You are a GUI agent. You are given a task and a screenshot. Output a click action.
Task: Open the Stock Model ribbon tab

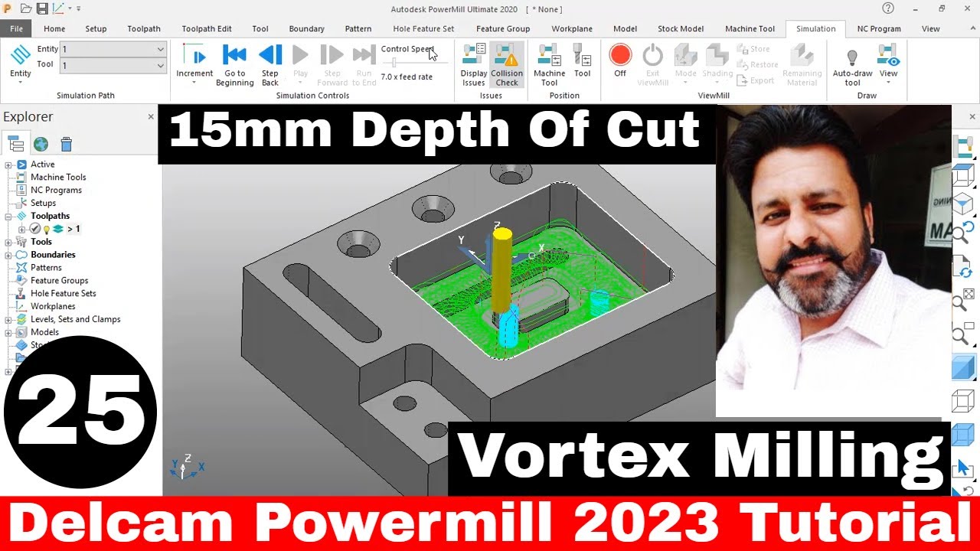(681, 29)
